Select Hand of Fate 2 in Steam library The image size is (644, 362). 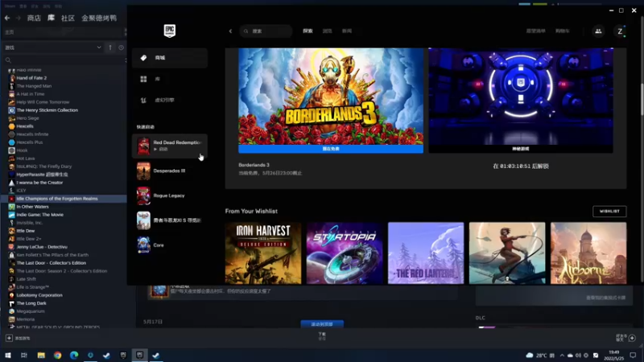pos(31,78)
